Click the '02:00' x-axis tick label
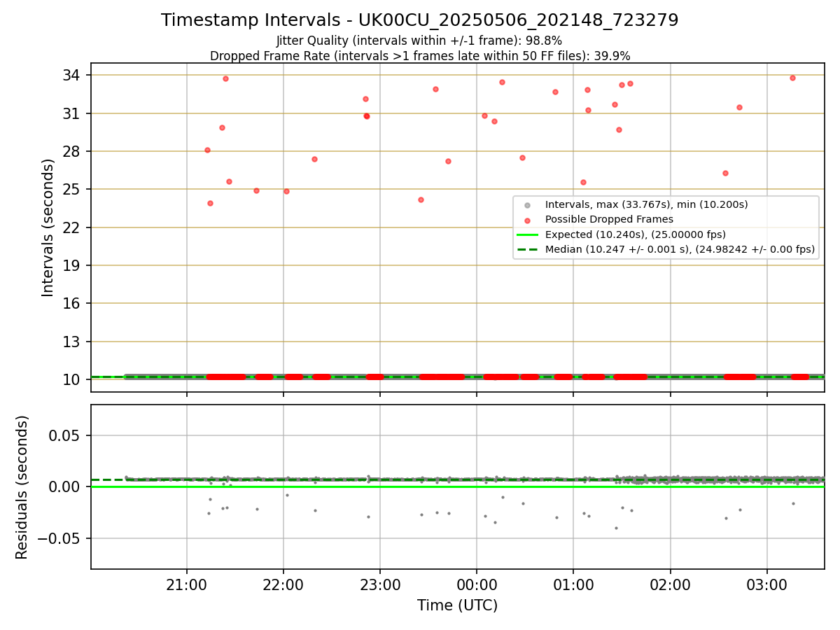 pos(671,584)
